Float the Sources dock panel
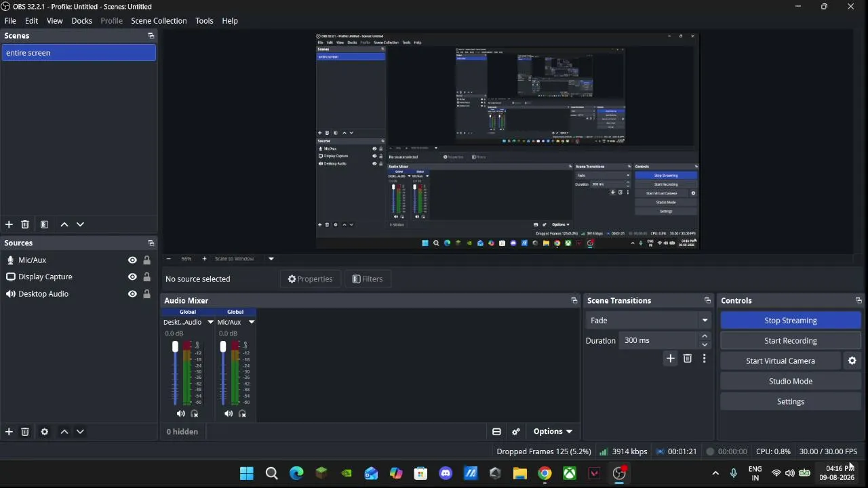 (x=151, y=243)
